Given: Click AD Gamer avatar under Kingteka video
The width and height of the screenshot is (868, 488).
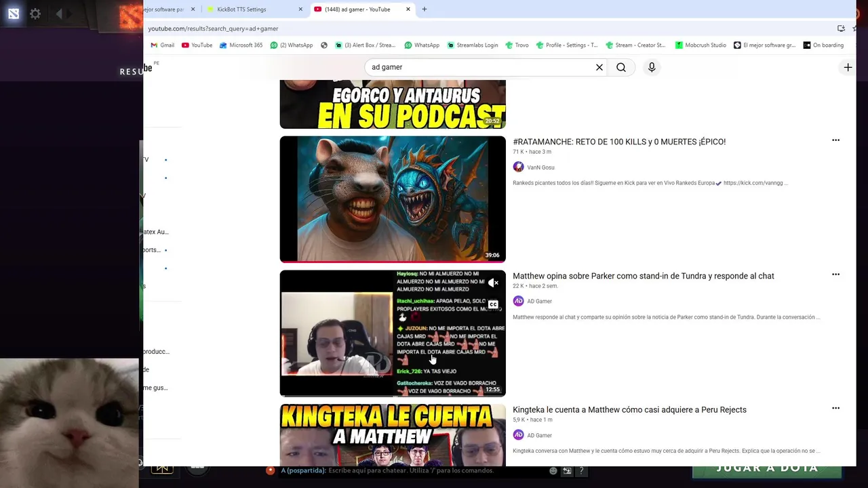Looking at the screenshot, I should (518, 435).
